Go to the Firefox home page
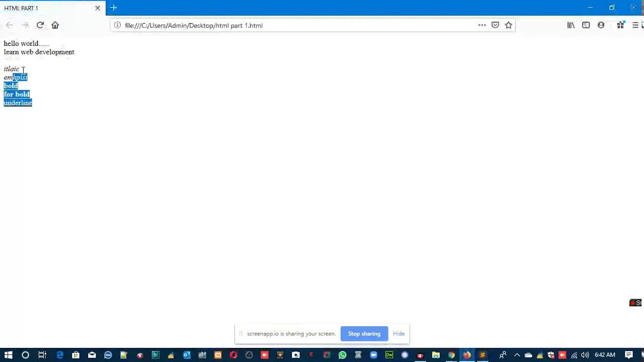This screenshot has height=362, width=644. click(x=55, y=25)
